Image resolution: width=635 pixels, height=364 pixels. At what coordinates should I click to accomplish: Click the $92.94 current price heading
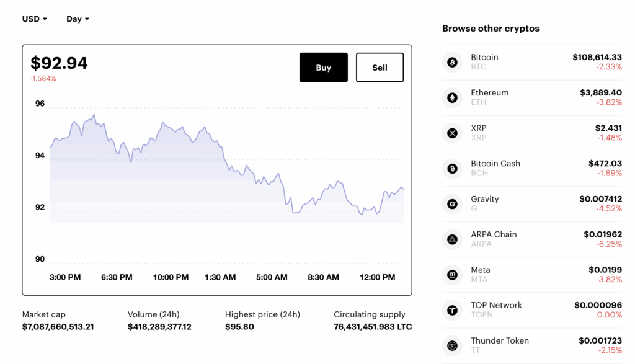(60, 63)
